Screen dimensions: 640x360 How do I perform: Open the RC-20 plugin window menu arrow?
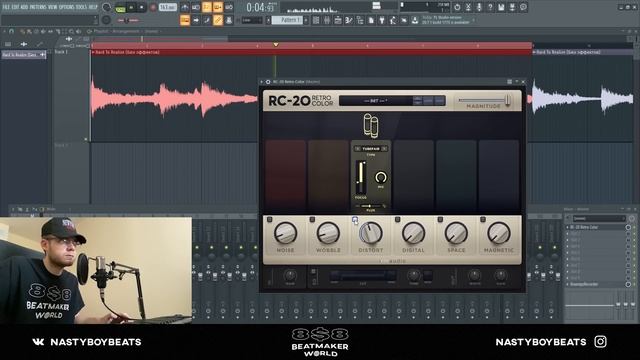click(262, 82)
